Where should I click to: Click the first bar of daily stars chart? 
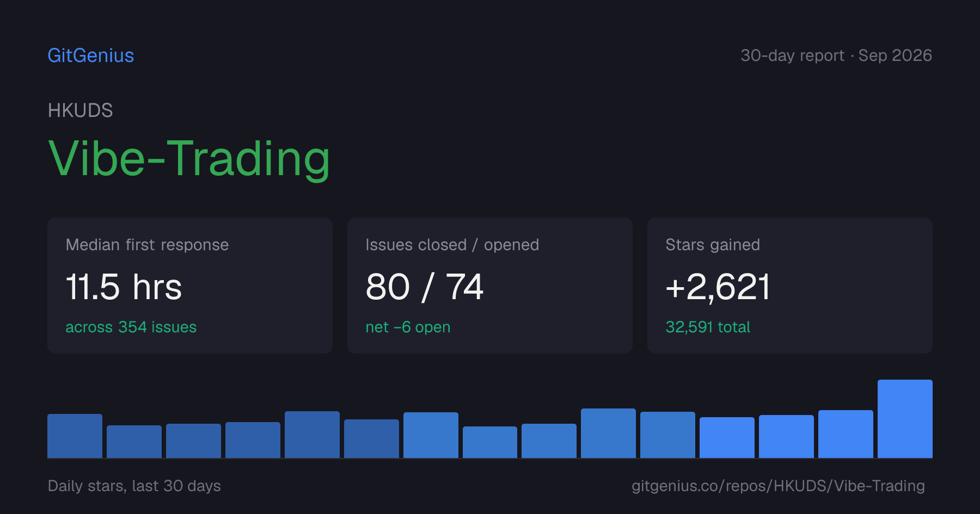pos(75,436)
